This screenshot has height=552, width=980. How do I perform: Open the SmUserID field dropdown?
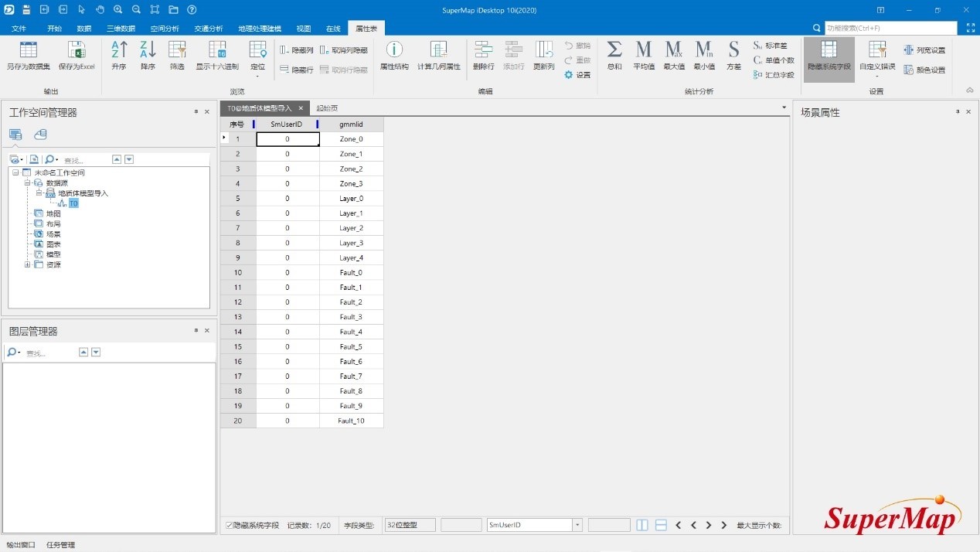click(577, 526)
